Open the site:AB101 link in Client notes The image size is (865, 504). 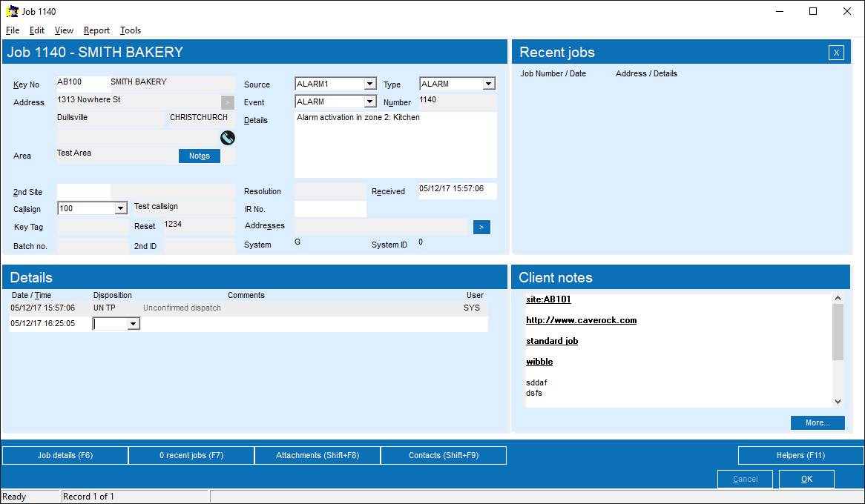[548, 299]
